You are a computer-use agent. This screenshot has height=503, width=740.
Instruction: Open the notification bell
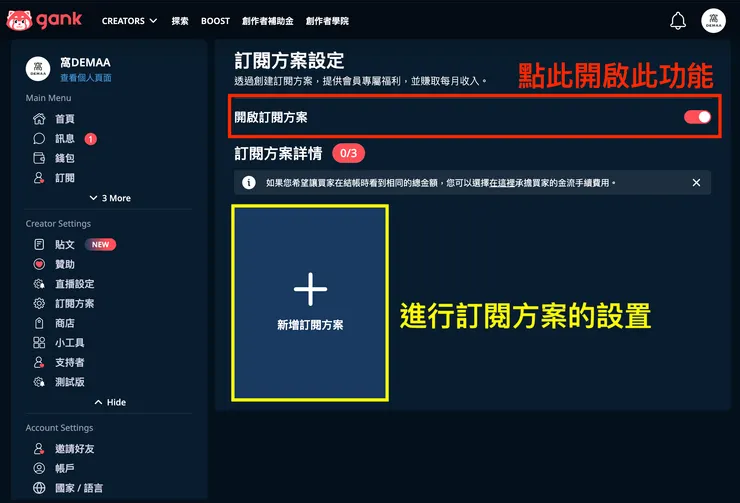point(678,21)
